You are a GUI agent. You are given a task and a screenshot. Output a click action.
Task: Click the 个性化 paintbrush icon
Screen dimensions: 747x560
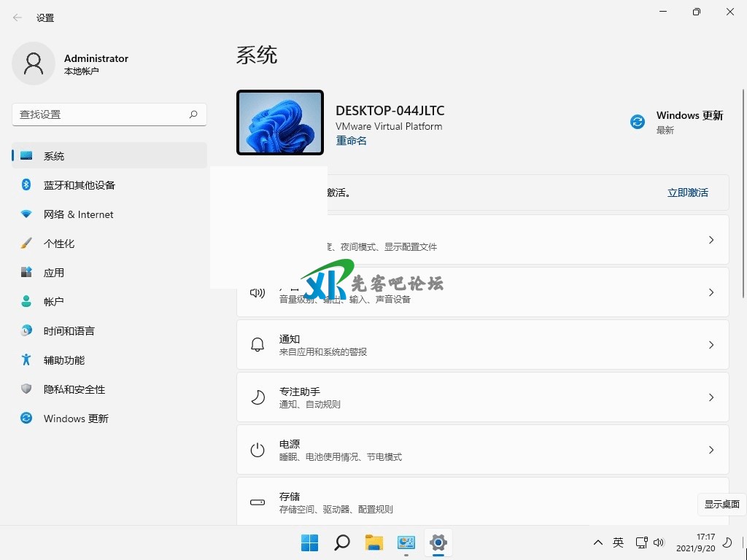pyautogui.click(x=26, y=244)
